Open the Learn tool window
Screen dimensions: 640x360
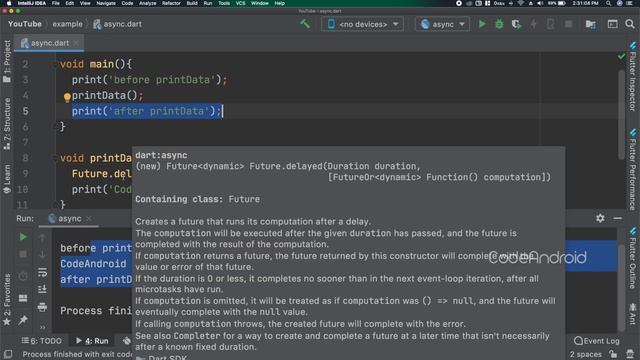click(x=7, y=179)
